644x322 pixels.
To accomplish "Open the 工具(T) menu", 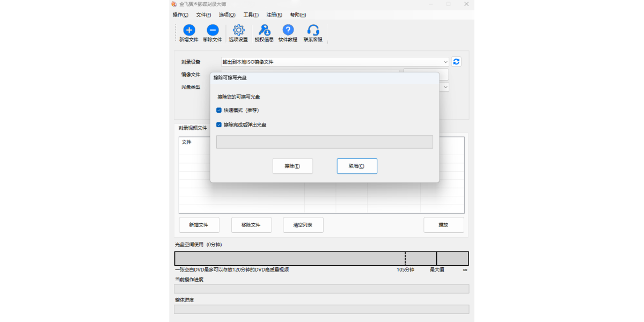I will tap(251, 15).
